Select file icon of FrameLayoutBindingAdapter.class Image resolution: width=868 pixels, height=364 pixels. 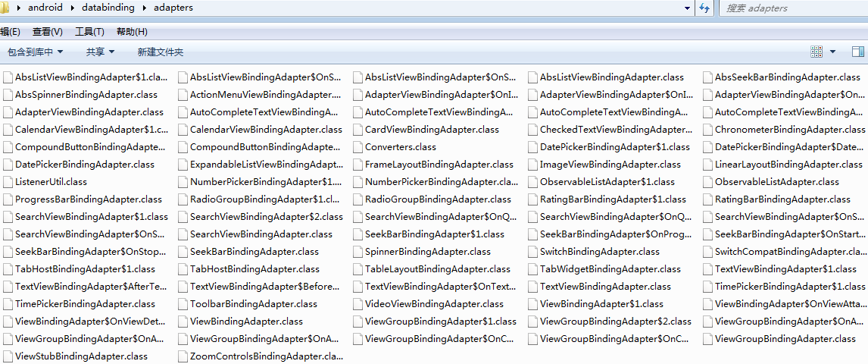pyautogui.click(x=357, y=164)
